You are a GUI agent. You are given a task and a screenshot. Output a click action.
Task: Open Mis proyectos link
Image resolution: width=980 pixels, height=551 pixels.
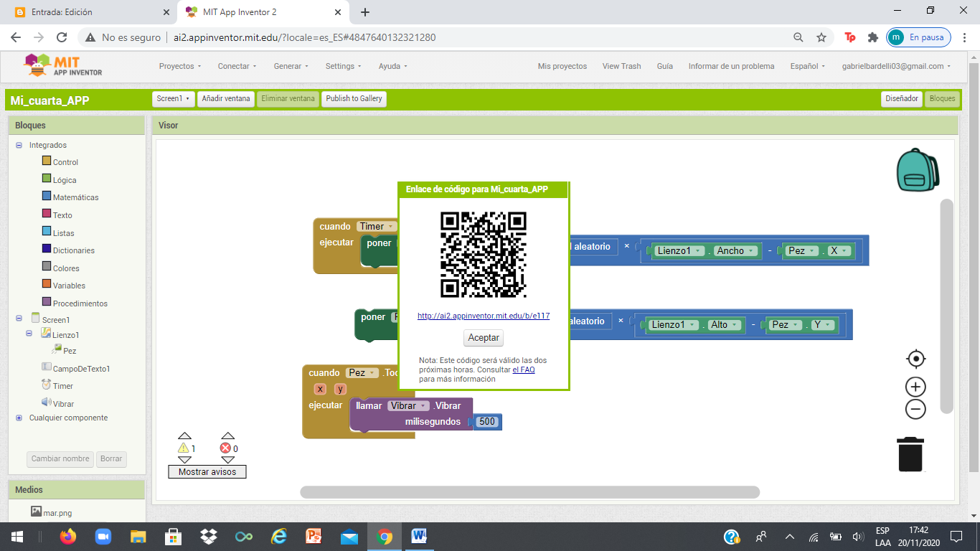point(562,66)
